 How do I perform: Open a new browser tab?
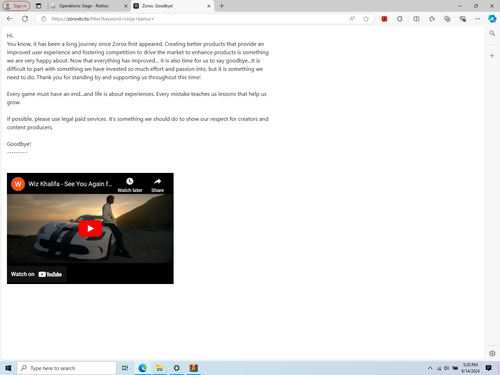[222, 6]
